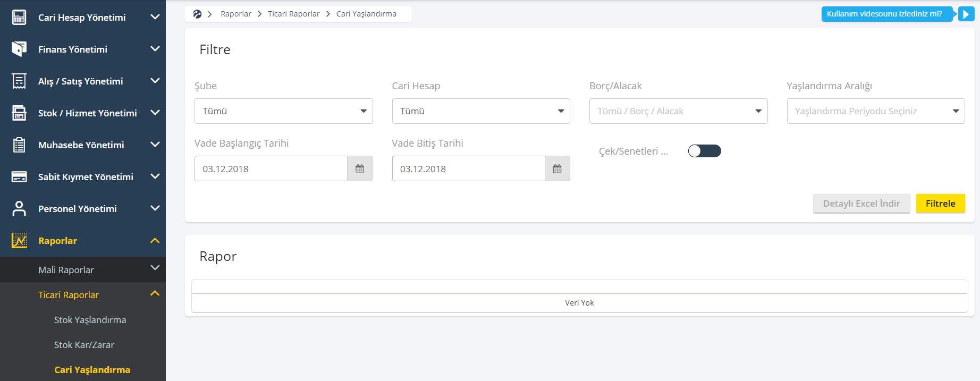This screenshot has height=381, width=980.
Task: Open Stok Kar/Zarar report
Action: [x=84, y=345]
